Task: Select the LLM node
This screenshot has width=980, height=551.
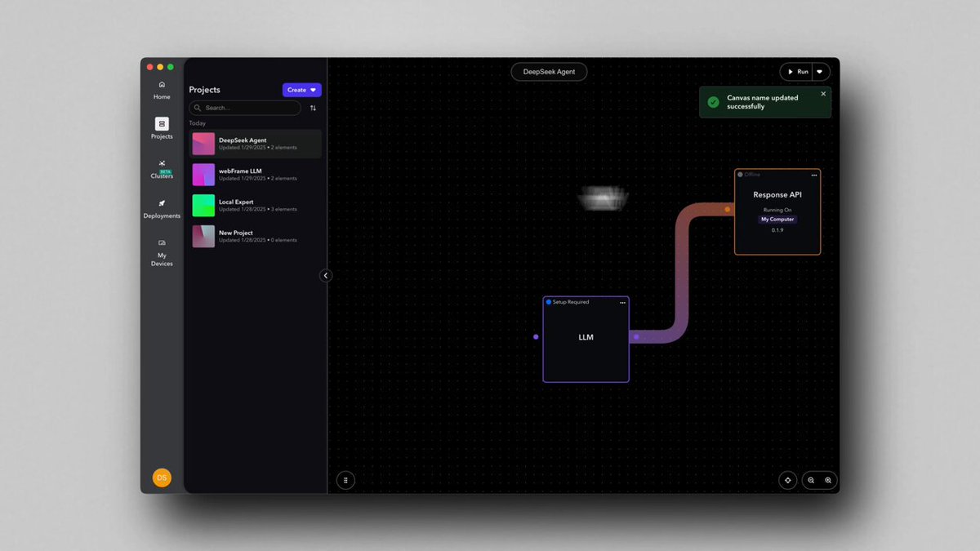Action: pos(586,339)
